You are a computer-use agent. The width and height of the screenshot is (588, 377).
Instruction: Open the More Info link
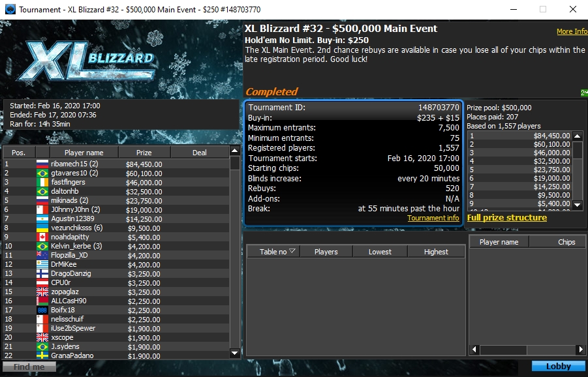(x=572, y=31)
